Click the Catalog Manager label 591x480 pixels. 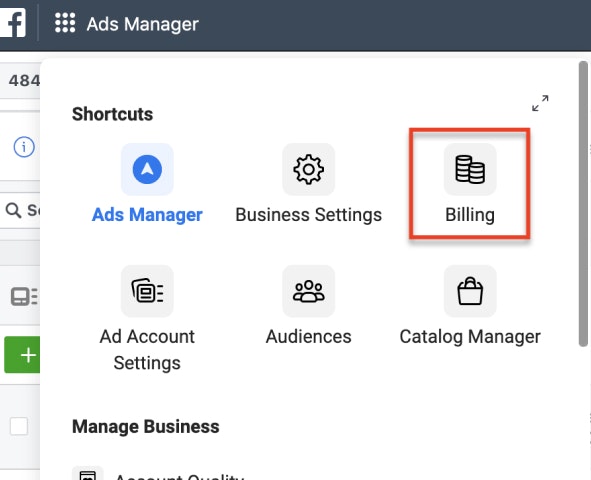[470, 337]
